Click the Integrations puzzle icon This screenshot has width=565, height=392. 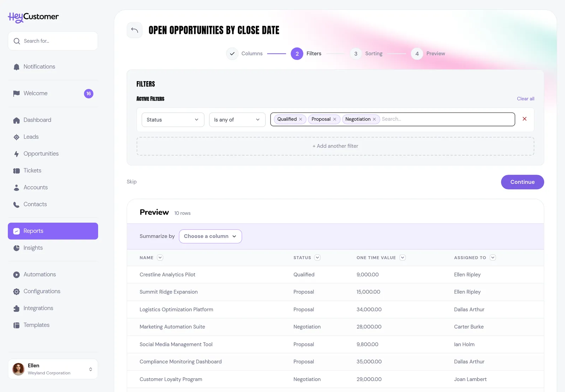coord(16,308)
